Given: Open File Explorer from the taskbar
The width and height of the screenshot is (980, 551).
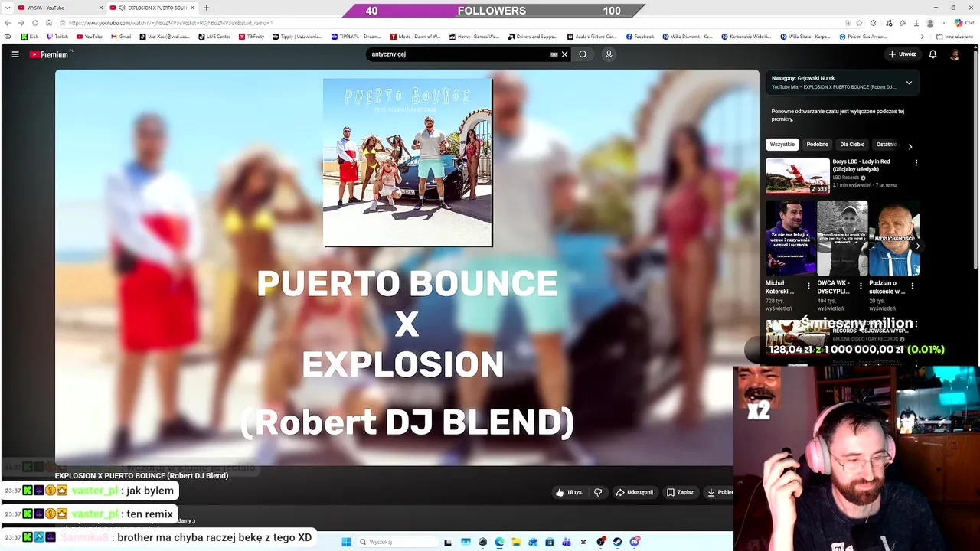Looking at the screenshot, I should [516, 542].
